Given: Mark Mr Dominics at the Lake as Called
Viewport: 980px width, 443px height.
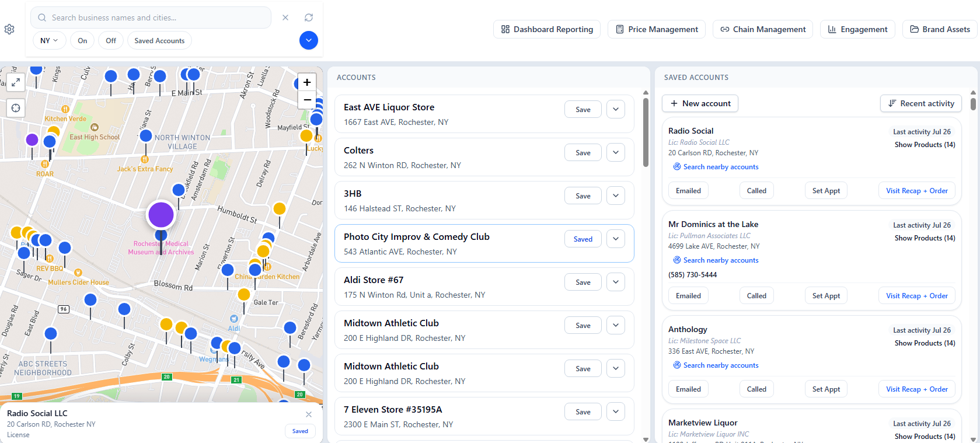Looking at the screenshot, I should (x=756, y=296).
